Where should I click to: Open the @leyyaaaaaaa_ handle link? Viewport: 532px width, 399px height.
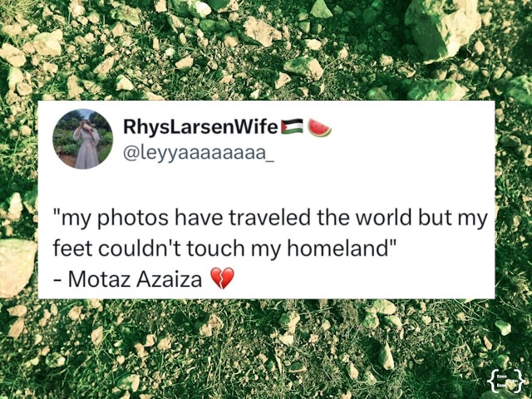pos(199,153)
